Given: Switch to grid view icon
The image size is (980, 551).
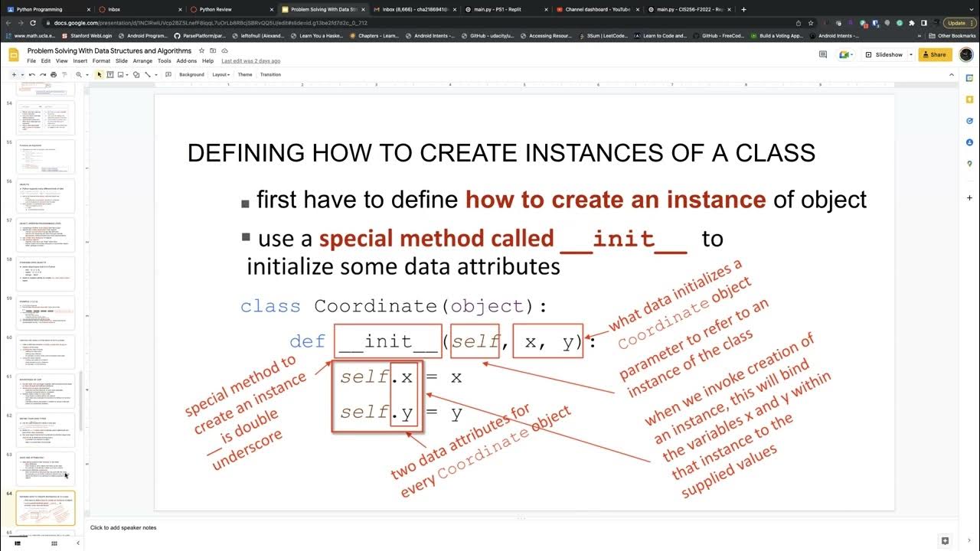Looking at the screenshot, I should coord(54,543).
